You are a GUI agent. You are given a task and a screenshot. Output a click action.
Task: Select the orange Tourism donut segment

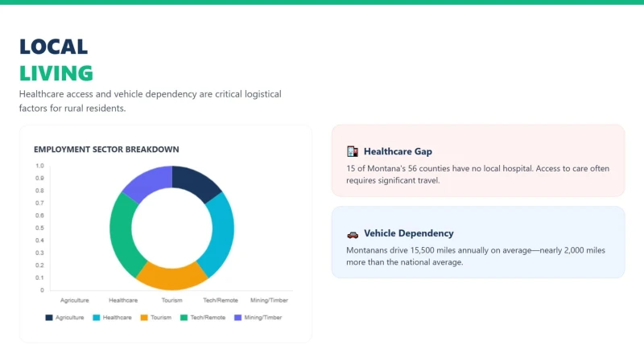click(172, 278)
